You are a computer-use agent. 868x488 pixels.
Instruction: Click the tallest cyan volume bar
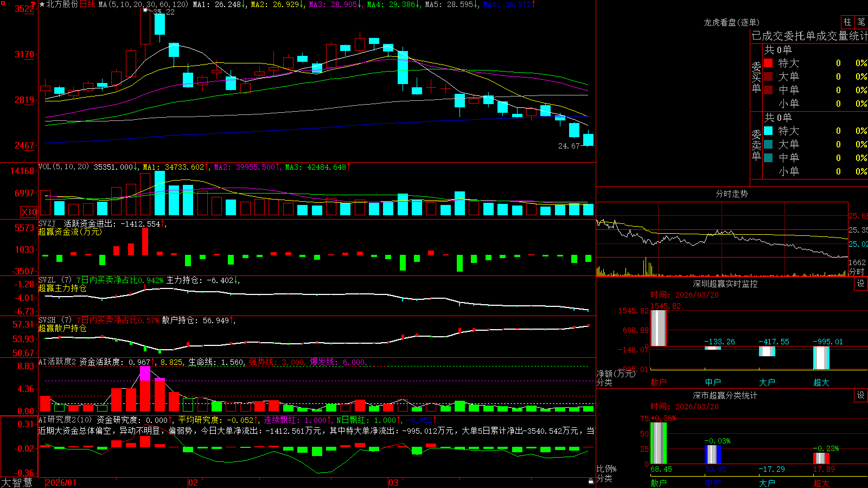click(x=159, y=194)
